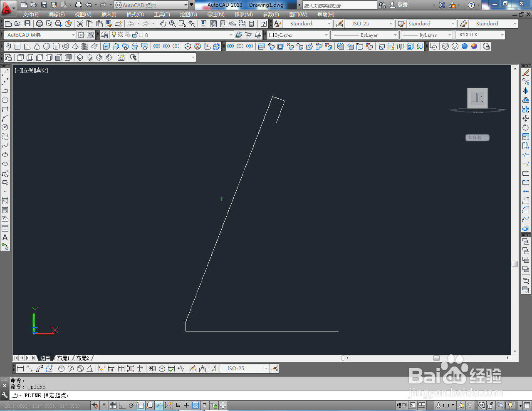Click the vertical scrollbar thumb
Viewport: 532px width, 411px height.
tap(515, 264)
